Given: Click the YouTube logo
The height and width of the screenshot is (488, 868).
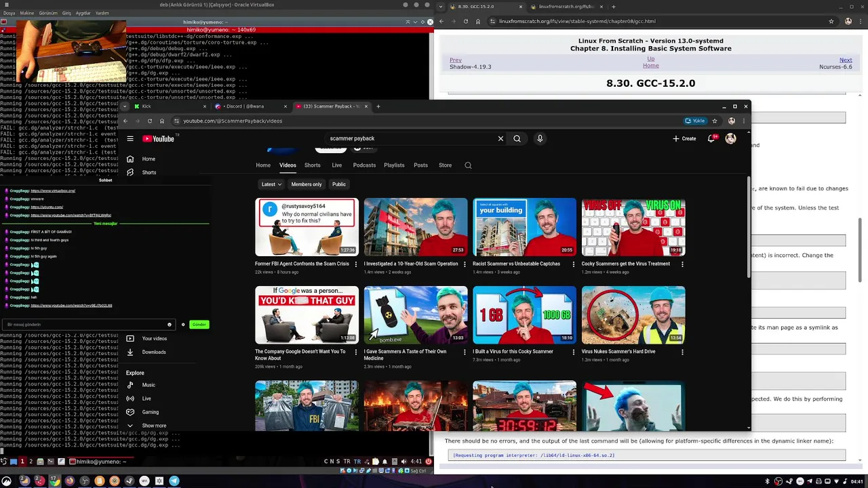Looking at the screenshot, I should (x=159, y=139).
